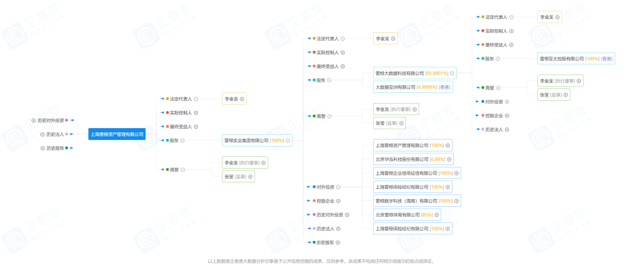Viewport: 644px width, 270px height.
Task: Expand 实际控制人 of root 上海雷根资产管理
Action: pos(196,113)
